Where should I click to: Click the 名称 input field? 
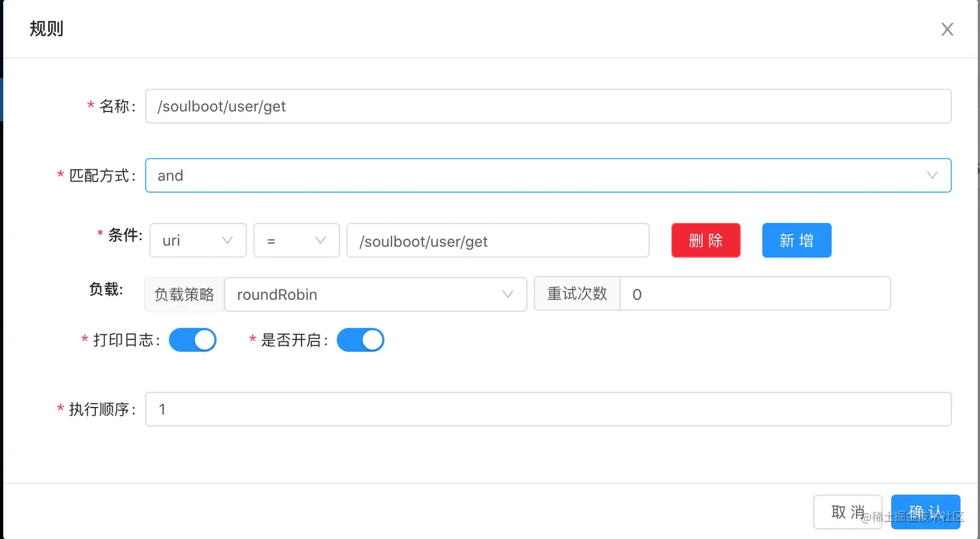click(548, 106)
